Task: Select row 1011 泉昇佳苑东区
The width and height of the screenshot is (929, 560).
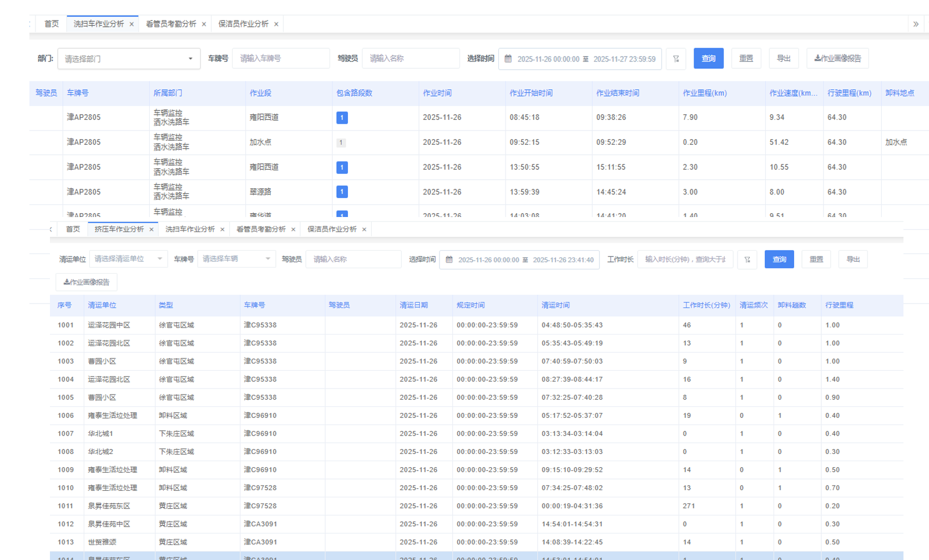Action: pos(477,506)
